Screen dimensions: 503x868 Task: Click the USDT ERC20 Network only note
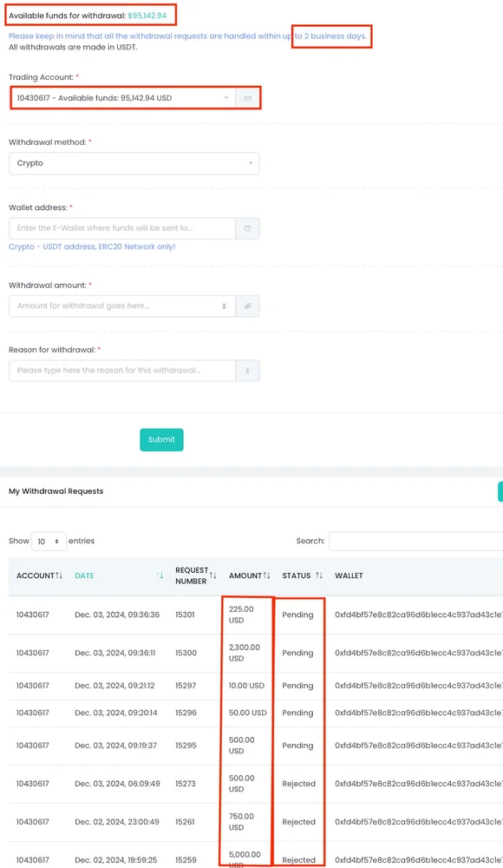[92, 247]
